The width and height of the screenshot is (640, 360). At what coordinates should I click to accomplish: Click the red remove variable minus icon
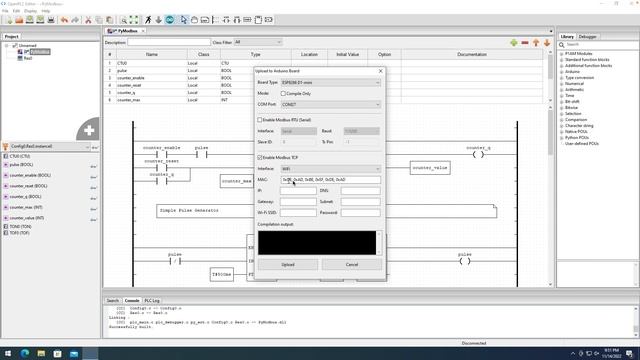[525, 43]
